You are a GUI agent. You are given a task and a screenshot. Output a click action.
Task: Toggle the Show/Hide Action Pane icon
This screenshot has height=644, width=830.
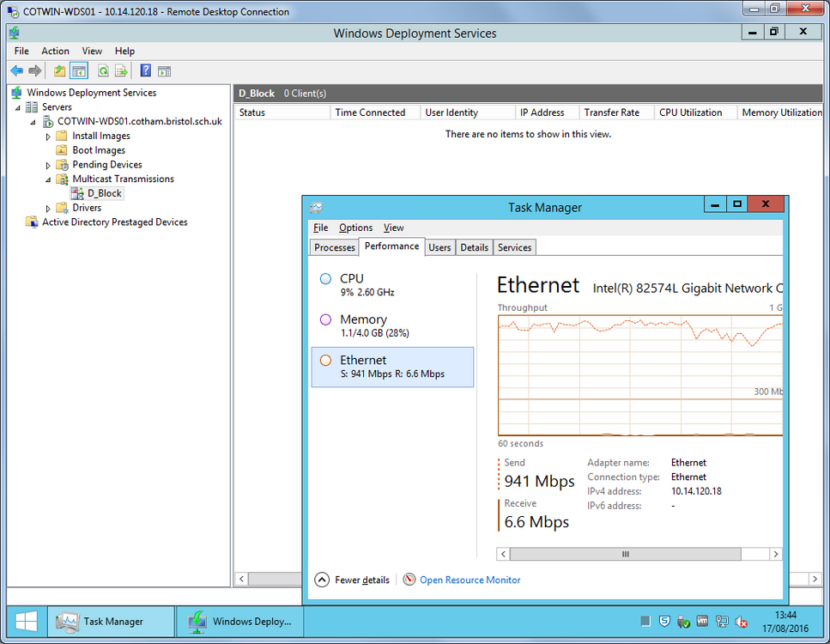165,70
